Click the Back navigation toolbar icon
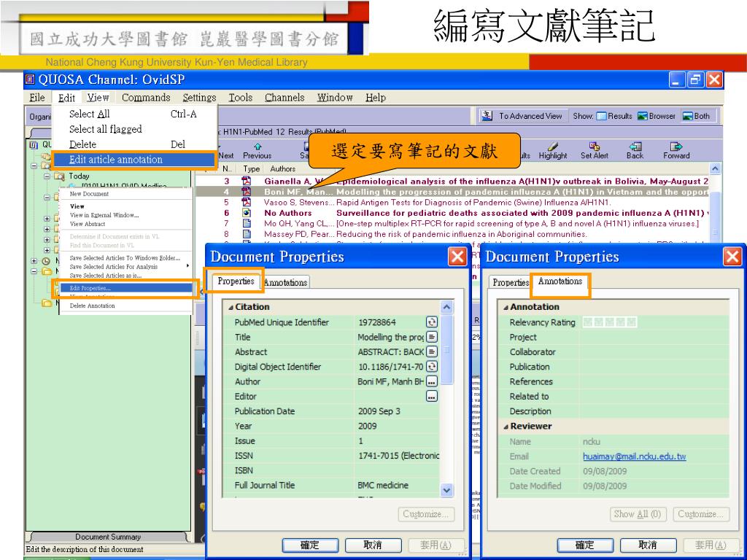747x560 pixels. pos(635,146)
